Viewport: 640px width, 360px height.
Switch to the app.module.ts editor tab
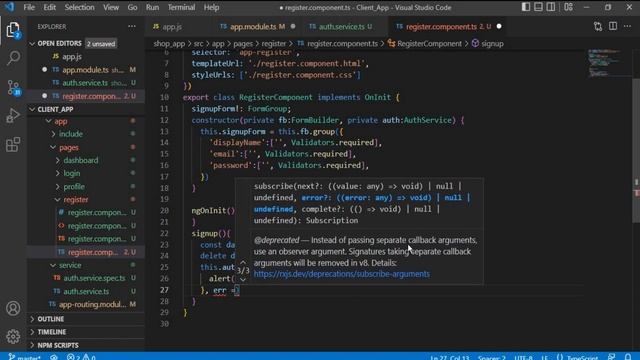(257, 27)
